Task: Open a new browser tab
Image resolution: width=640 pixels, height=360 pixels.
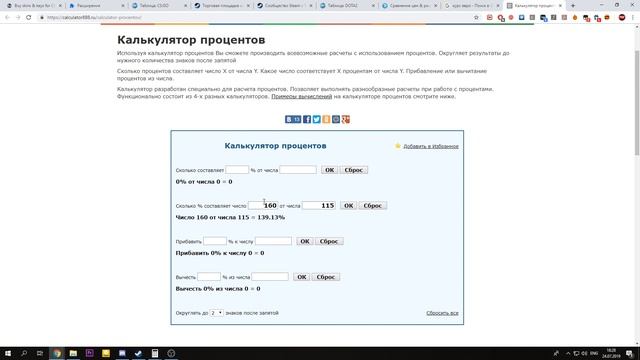Action: pyautogui.click(x=573, y=6)
